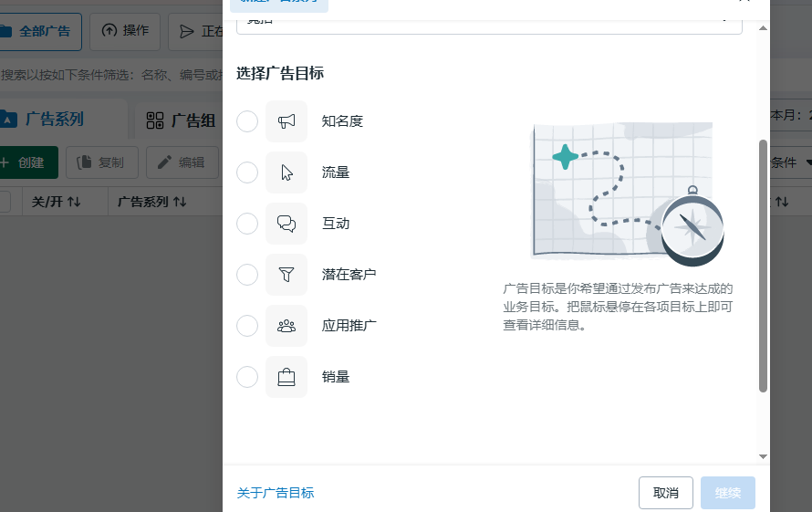Image resolution: width=812 pixels, height=512 pixels.
Task: Click the people icon for 应用推广
Action: (x=286, y=326)
